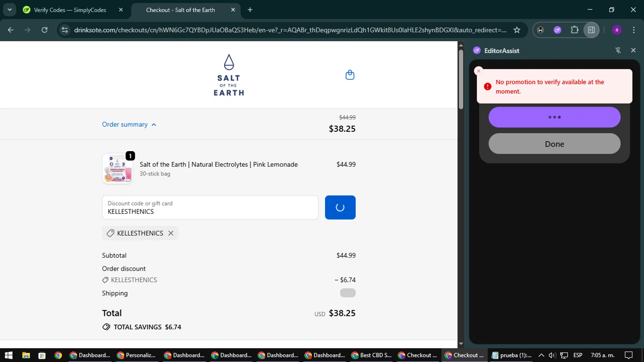Open the volume control in tray

click(552, 355)
